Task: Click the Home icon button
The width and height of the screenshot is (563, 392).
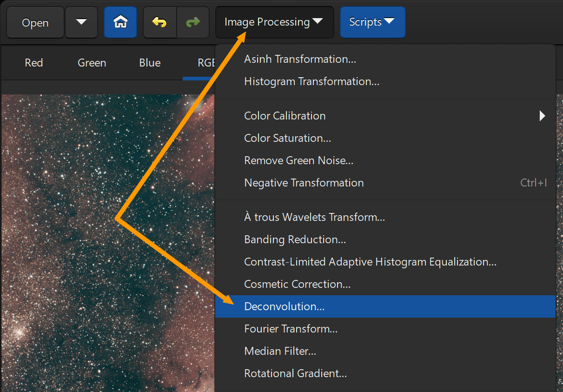Action: click(x=120, y=22)
